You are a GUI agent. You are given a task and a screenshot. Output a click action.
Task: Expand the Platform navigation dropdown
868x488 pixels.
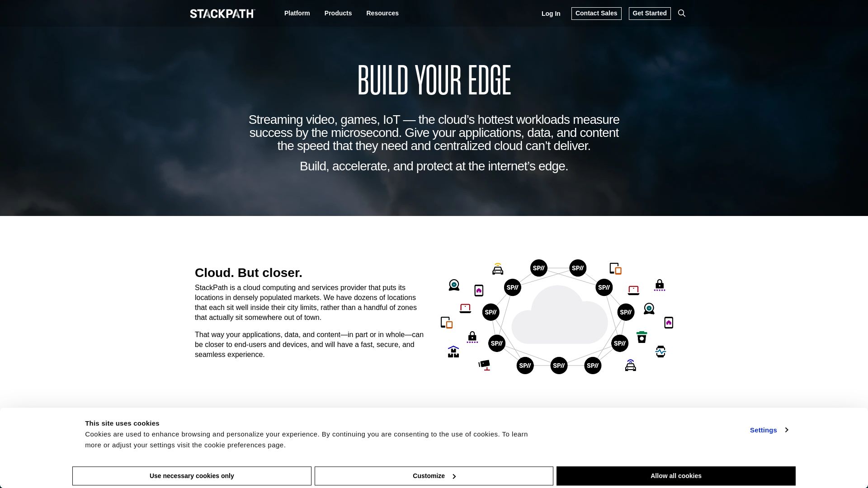(x=297, y=13)
